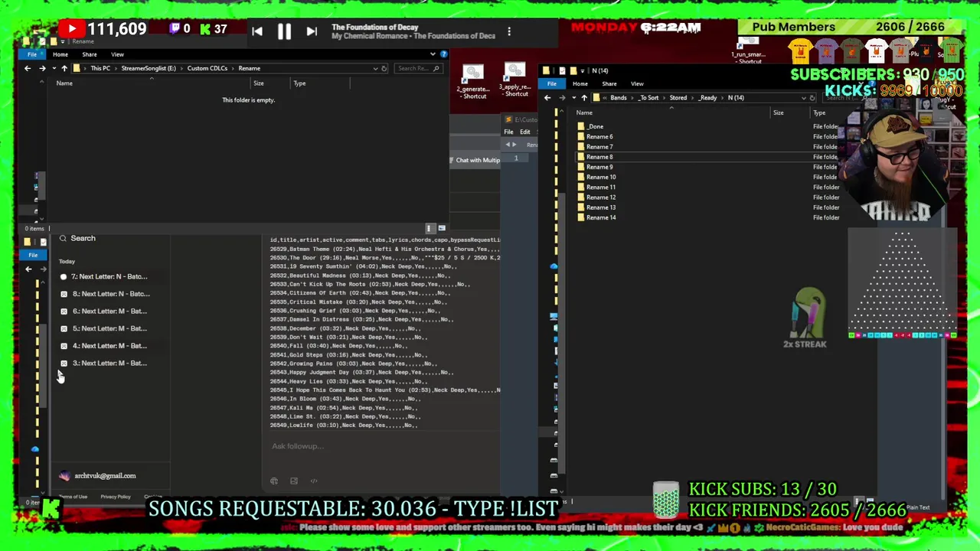
Task: Open the 3_apply_re Shortcut desktop icon
Action: (515, 80)
